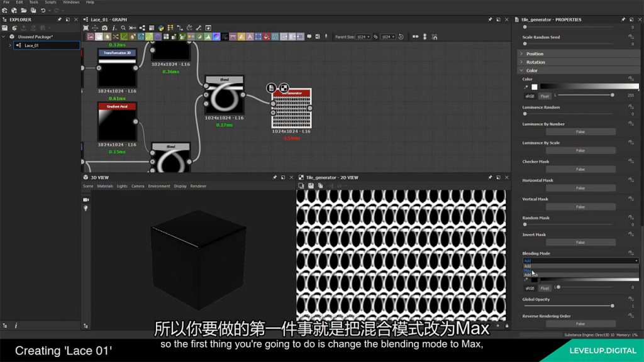Click the document badge icon above tile generator node
The height and width of the screenshot is (362, 644).
(x=271, y=87)
